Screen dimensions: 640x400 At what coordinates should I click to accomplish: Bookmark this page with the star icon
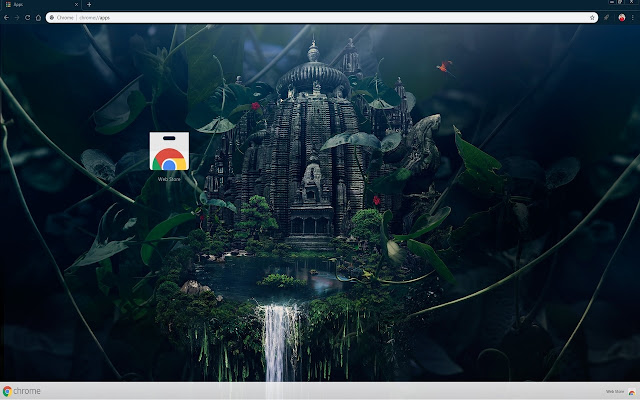coord(592,18)
